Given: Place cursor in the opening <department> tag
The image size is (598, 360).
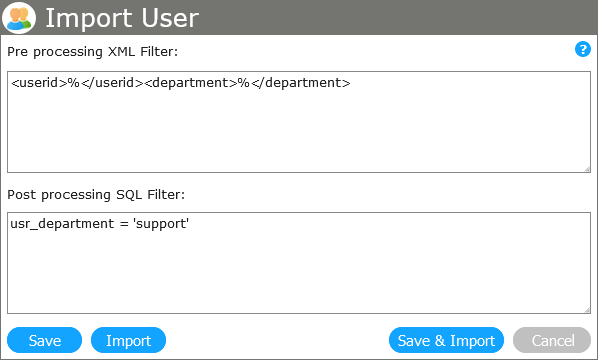Looking at the screenshot, I should [x=191, y=83].
